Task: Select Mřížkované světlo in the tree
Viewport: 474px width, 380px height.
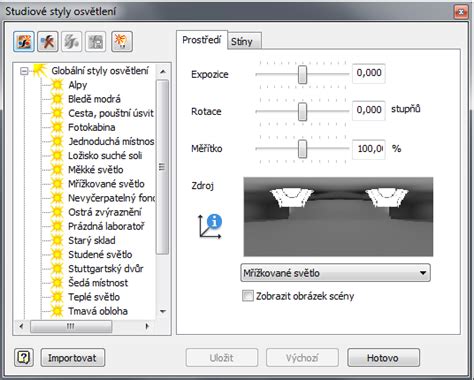Action: [106, 184]
